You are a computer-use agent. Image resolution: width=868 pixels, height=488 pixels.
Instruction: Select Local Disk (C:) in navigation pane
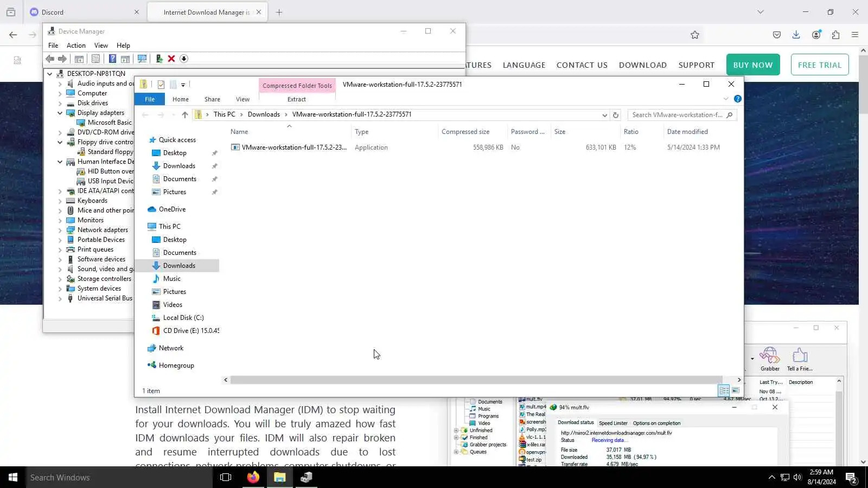pos(183,318)
